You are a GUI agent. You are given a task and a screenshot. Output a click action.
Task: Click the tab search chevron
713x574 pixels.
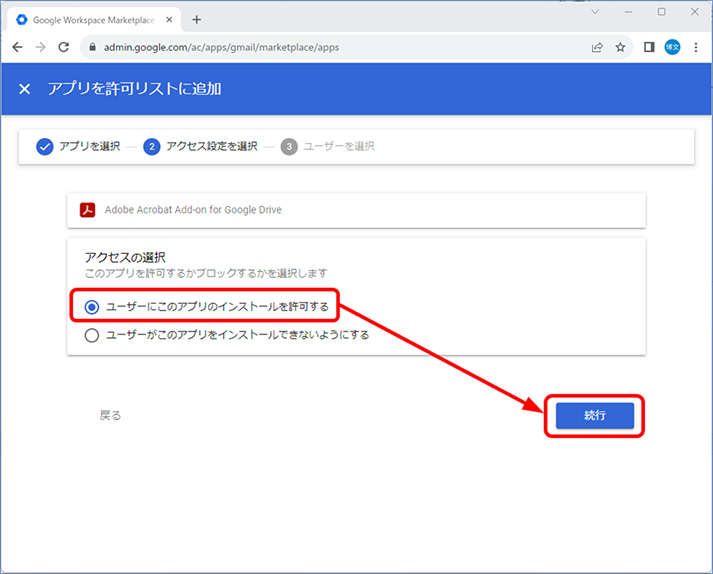pos(595,12)
